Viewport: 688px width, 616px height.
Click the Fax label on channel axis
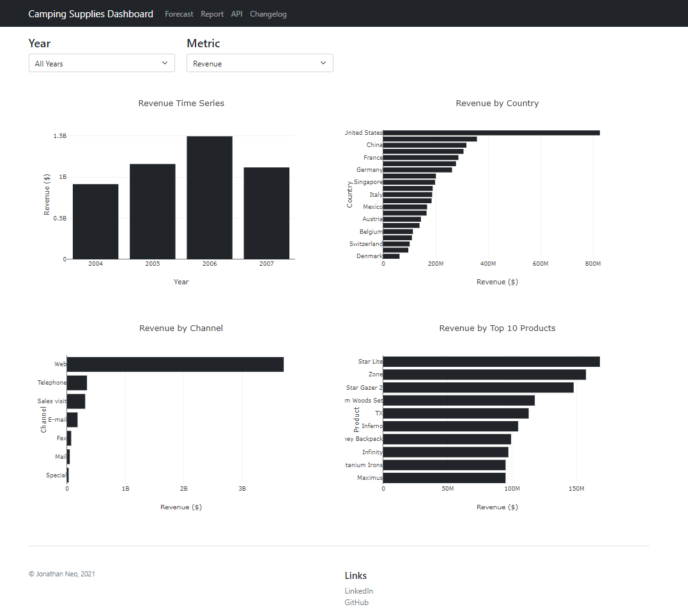pyautogui.click(x=61, y=438)
